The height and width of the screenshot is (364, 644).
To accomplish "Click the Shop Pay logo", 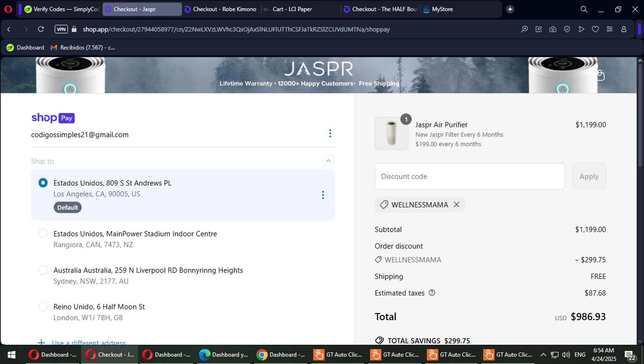I will click(x=53, y=118).
